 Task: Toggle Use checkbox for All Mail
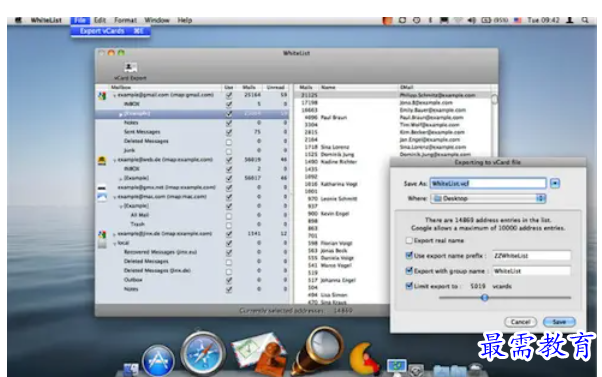[229, 216]
